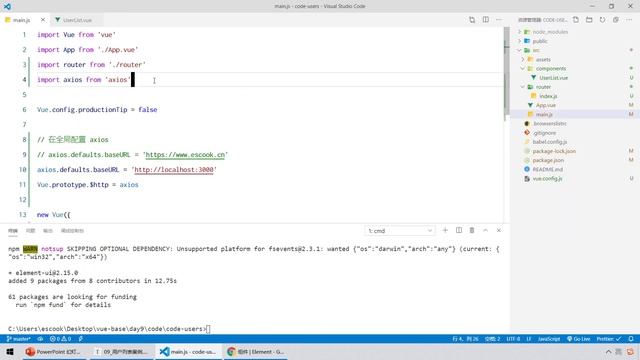
Task: Switch to Chrome Element window in taskbar
Action: point(256,352)
